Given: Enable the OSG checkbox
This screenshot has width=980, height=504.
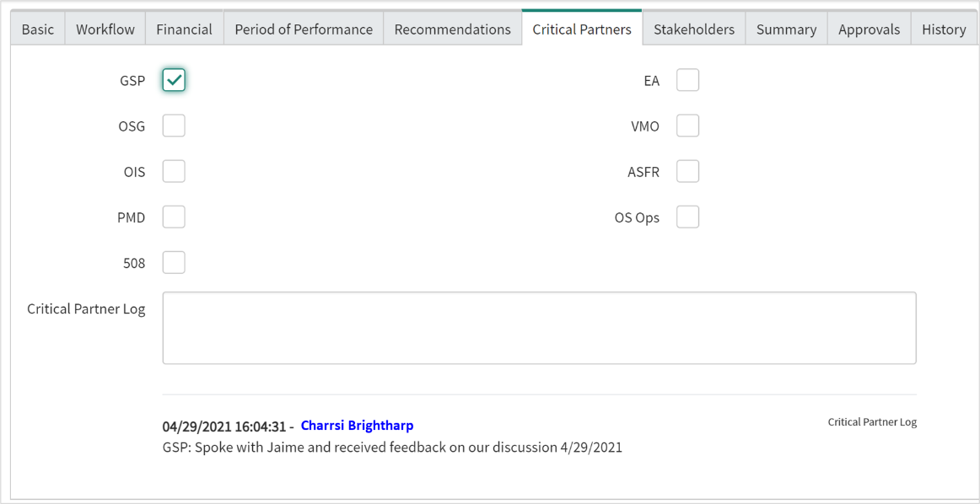Looking at the screenshot, I should 174,126.
